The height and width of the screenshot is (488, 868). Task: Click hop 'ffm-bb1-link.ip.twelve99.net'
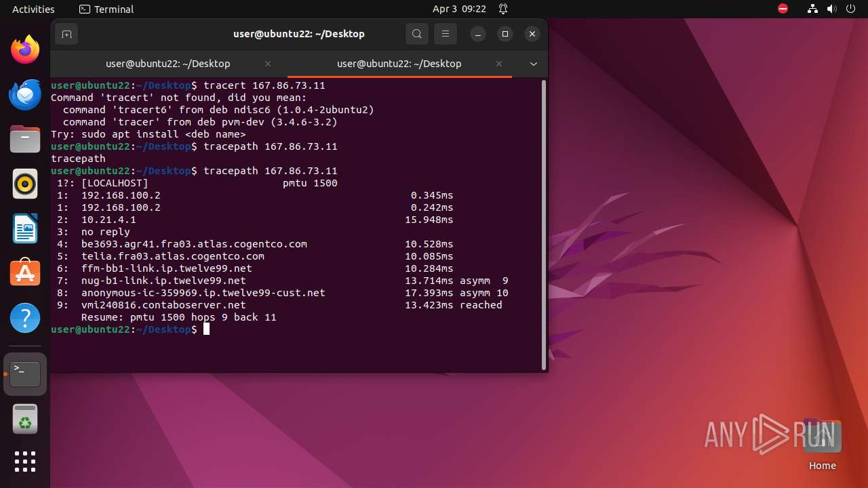click(167, 268)
